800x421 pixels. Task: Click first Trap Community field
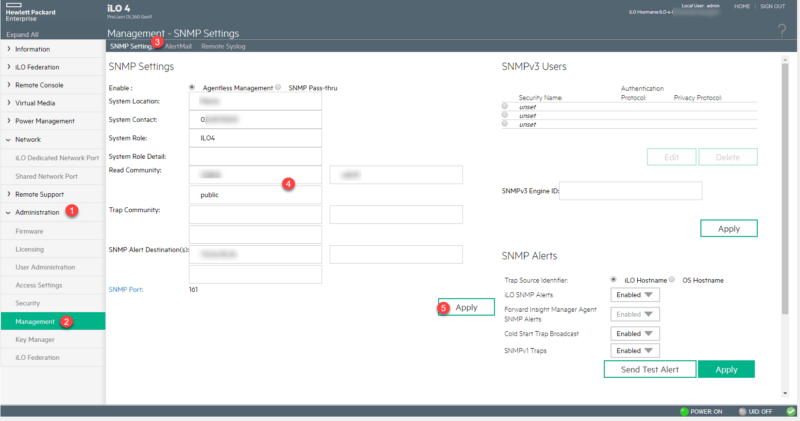[x=255, y=214]
